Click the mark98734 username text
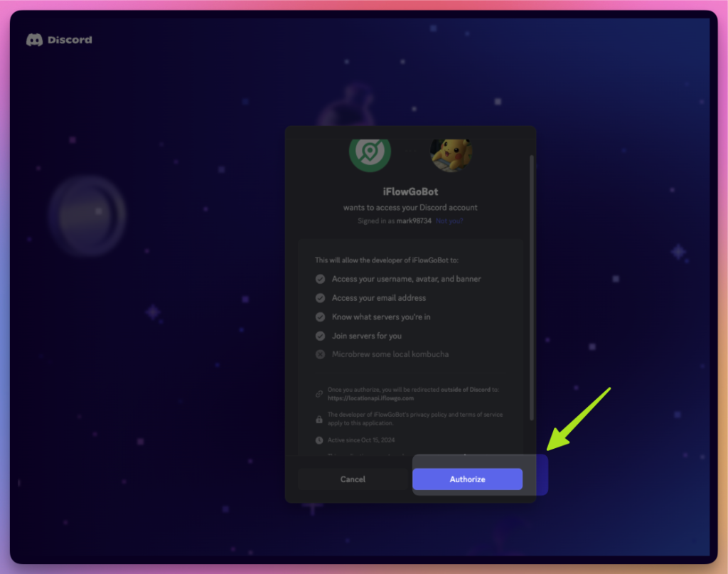728x574 pixels. [x=414, y=221]
